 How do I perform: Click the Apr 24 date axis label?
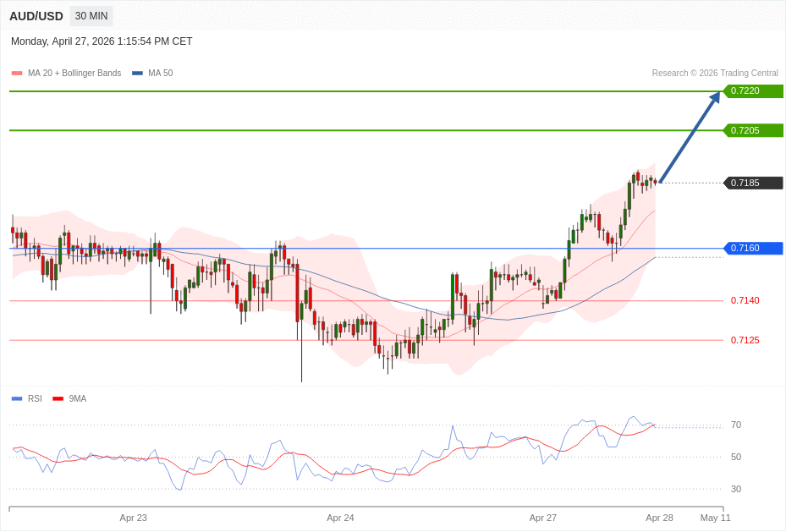pyautogui.click(x=340, y=518)
